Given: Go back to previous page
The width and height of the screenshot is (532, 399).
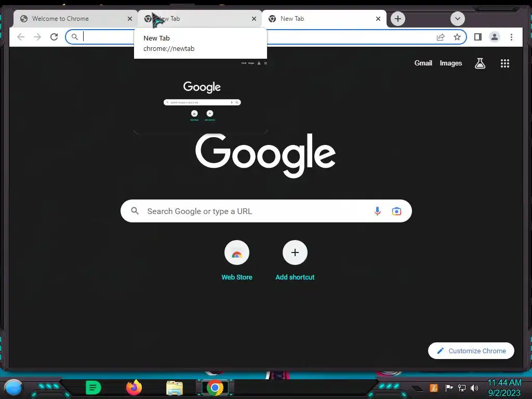Looking at the screenshot, I should pyautogui.click(x=21, y=37).
